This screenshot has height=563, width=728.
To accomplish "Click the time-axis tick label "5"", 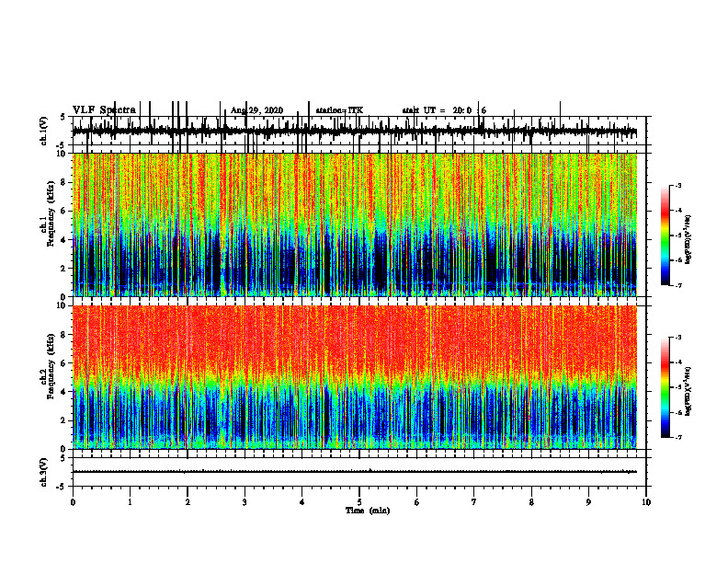I will pyautogui.click(x=359, y=502).
